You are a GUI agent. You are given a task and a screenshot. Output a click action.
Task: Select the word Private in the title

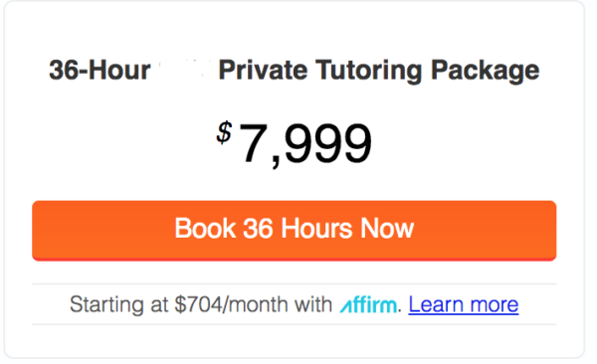click(x=263, y=71)
